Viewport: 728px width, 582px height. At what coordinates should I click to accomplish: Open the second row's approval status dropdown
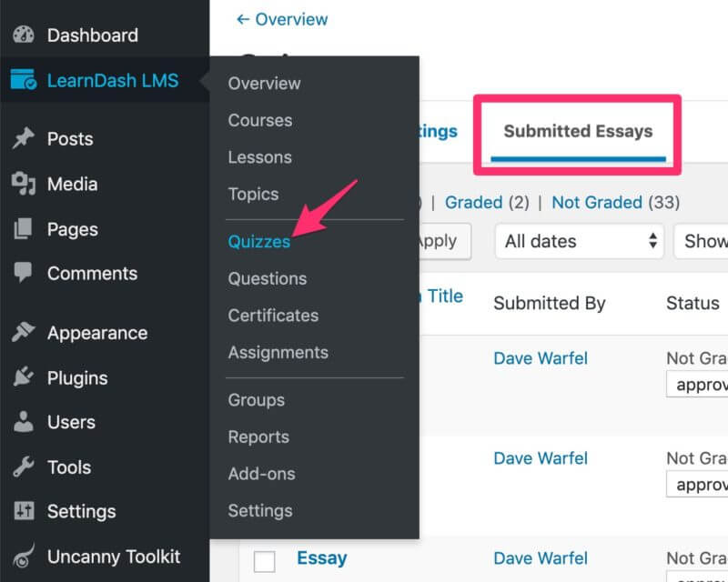(698, 483)
